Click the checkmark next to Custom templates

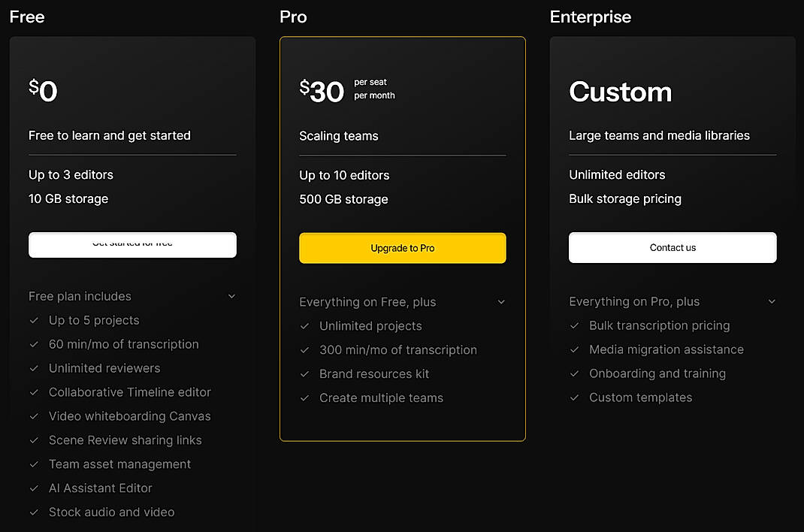[x=574, y=397]
